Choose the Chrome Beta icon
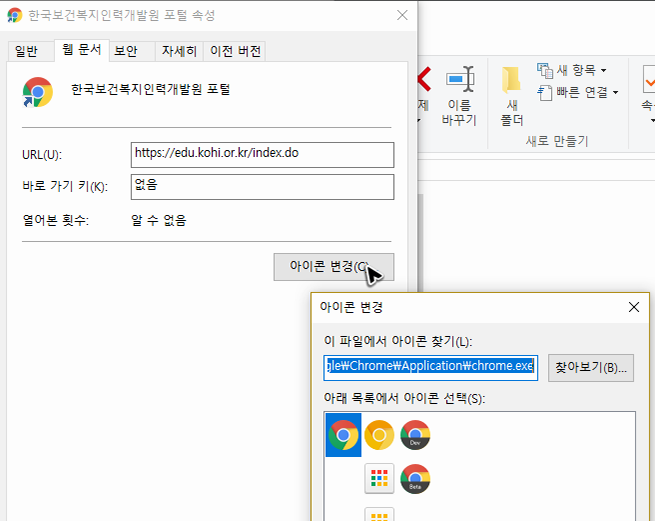The width and height of the screenshot is (655, 521). [415, 478]
